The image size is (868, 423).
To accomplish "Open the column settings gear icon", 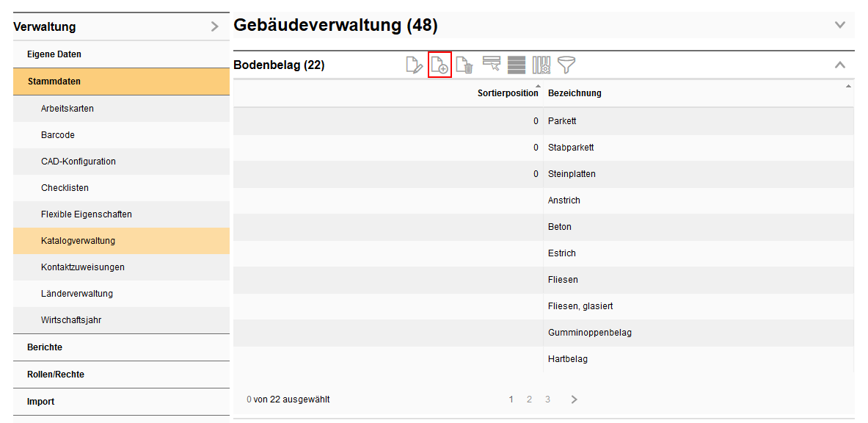I will pos(541,65).
